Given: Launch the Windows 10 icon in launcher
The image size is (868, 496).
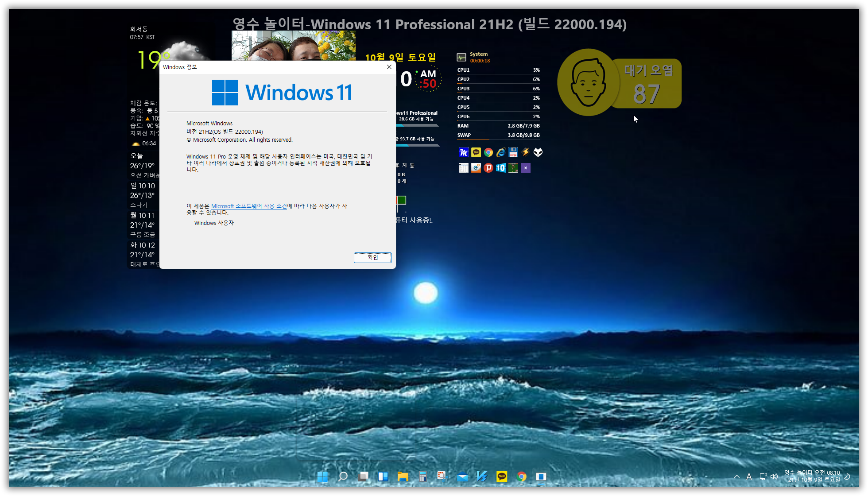Looking at the screenshot, I should [501, 168].
